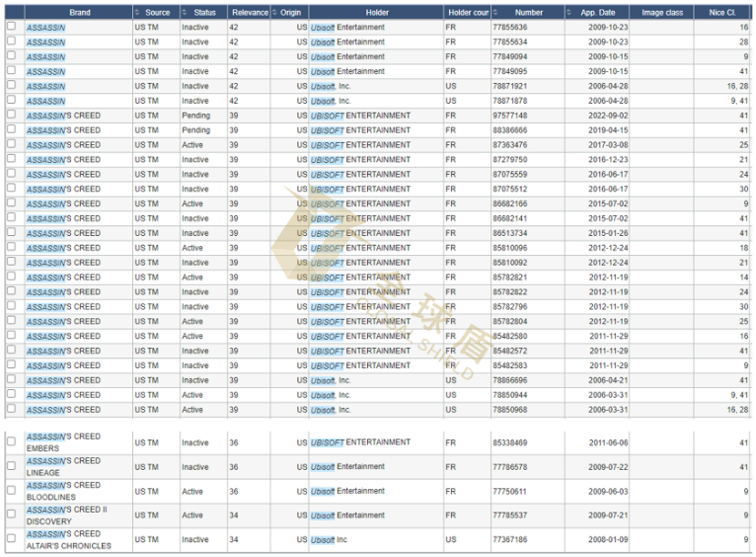Sort by the Holder column header

[376, 13]
